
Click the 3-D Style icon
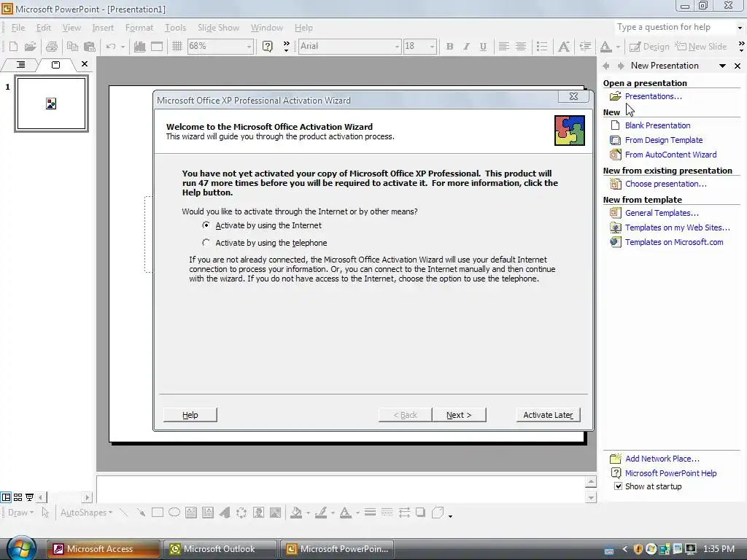tap(438, 513)
